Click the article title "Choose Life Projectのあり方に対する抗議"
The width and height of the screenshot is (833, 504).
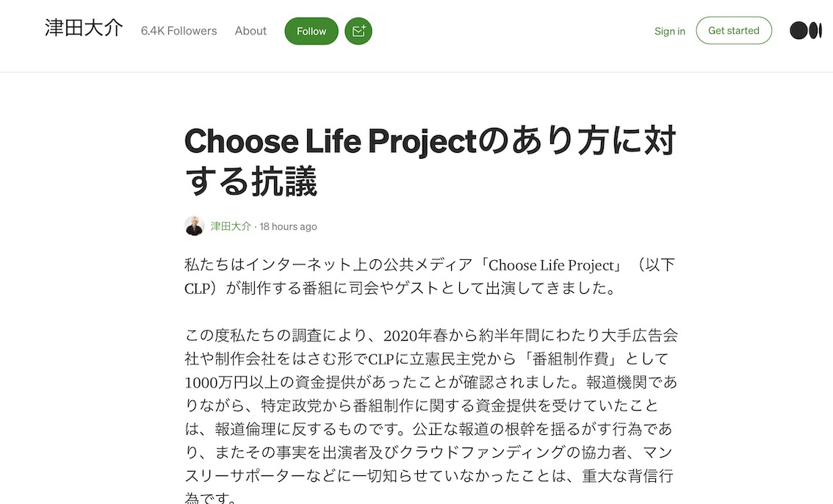(x=430, y=161)
